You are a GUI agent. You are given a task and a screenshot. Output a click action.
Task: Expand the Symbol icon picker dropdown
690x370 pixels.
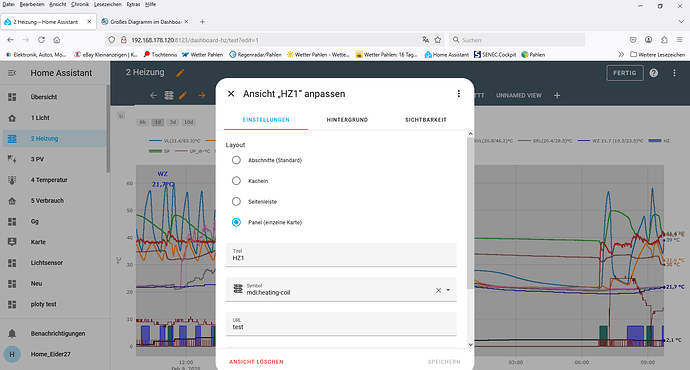point(448,290)
